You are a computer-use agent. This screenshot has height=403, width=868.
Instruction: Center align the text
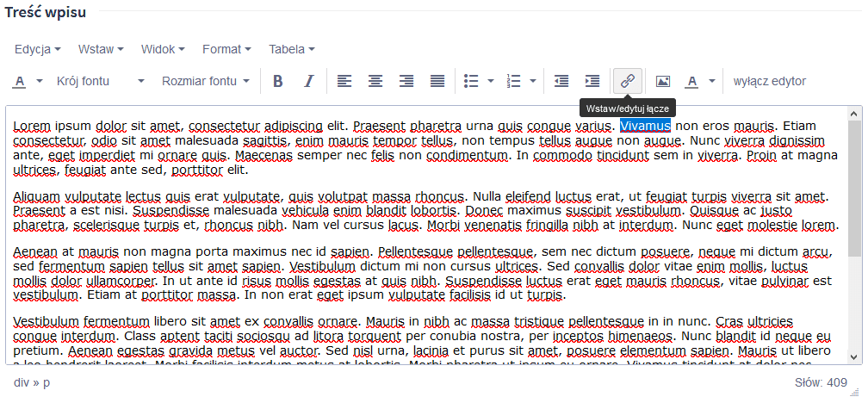pos(375,81)
